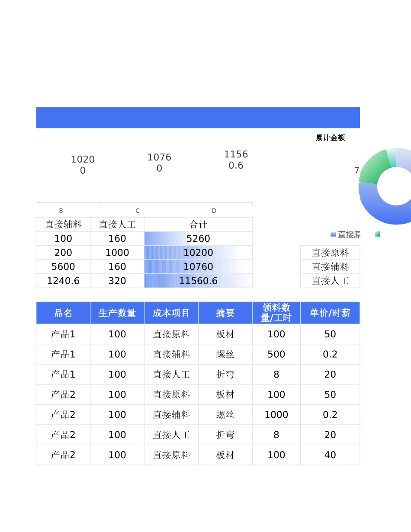The height and width of the screenshot is (532, 411).
Task: Select the 直接原料 cell in the category list
Action: tap(330, 253)
